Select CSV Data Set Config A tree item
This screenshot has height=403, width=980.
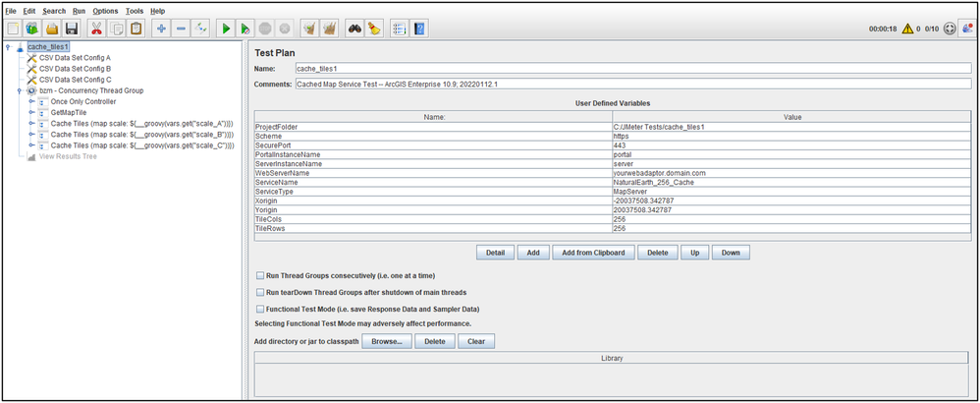(x=75, y=58)
